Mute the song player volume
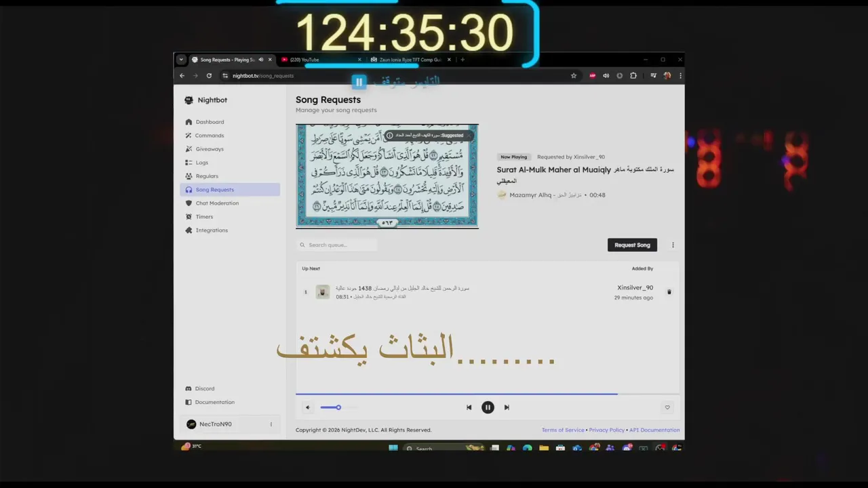Image resolution: width=868 pixels, height=488 pixels. tap(308, 407)
